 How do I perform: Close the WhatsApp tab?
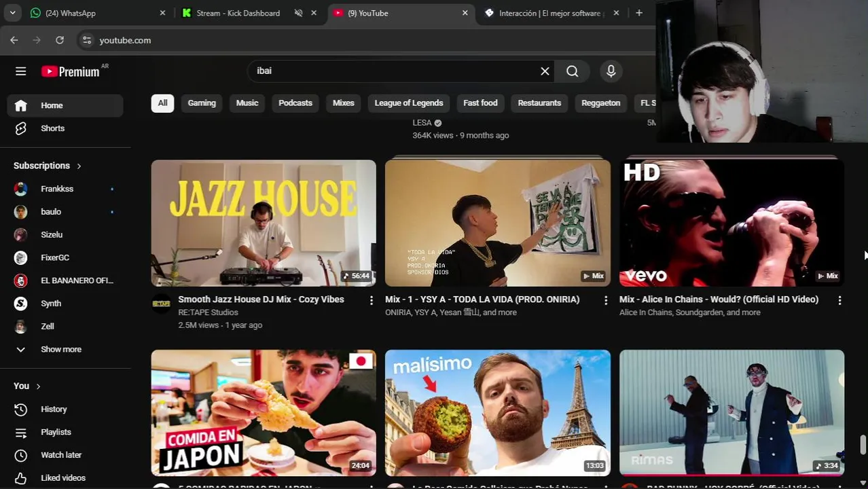point(162,13)
